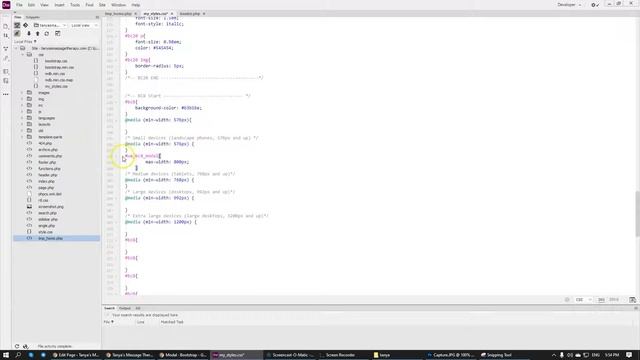640x360 pixels.
Task: Select header.php in the file tree
Action: tap(48, 175)
